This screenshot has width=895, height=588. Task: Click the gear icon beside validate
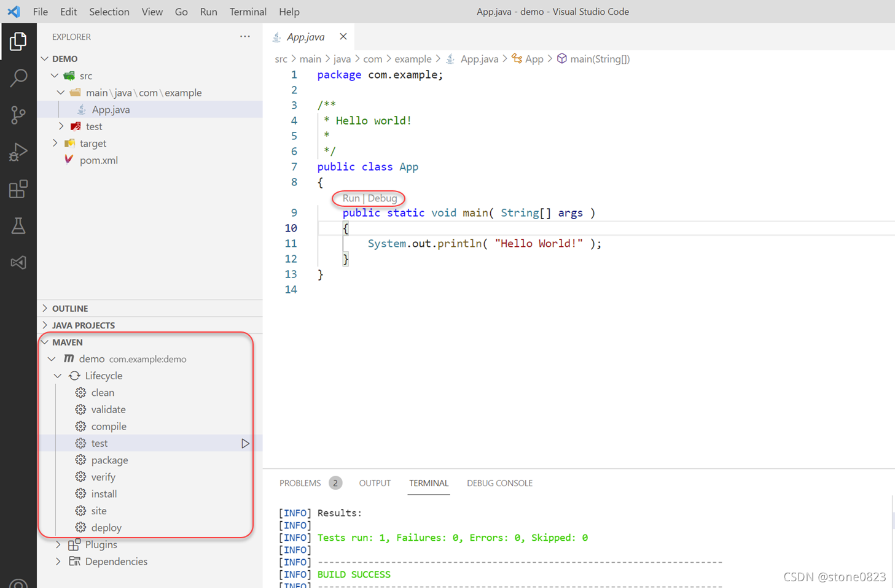[80, 409]
